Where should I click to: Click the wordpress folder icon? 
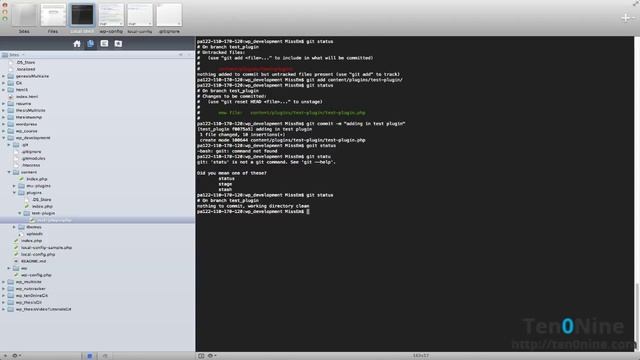tap(11, 124)
